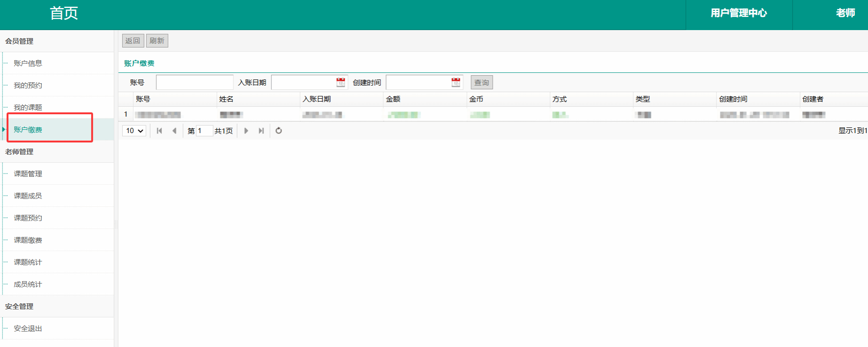Viewport: 868px width, 347px height.
Task: Open the 入账日期 calendar picker icon
Action: tap(340, 82)
